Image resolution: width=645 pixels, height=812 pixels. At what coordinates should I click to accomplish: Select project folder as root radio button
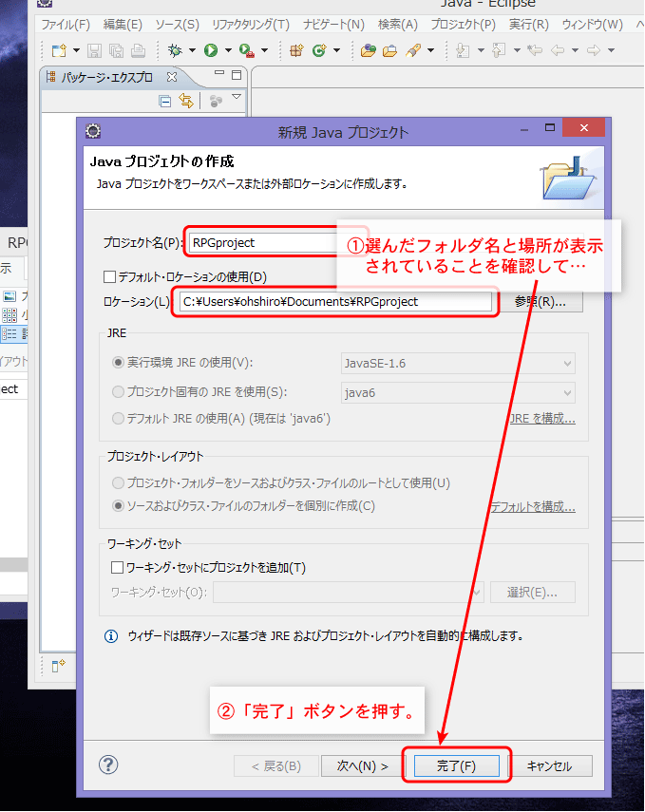click(x=118, y=482)
